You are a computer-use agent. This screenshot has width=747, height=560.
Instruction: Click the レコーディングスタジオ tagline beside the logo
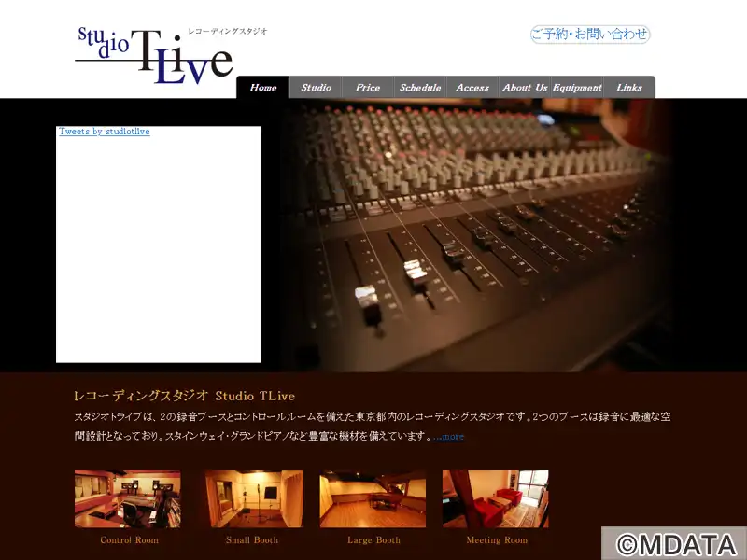[x=228, y=32]
